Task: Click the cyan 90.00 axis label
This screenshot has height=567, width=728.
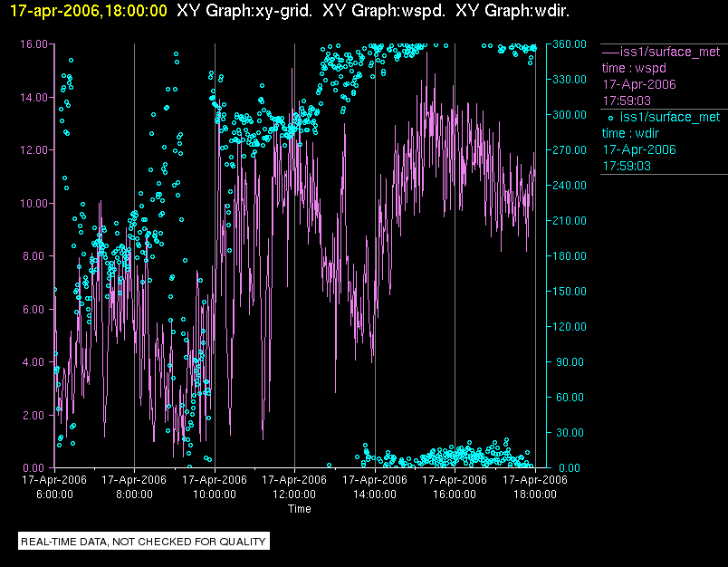Action: point(571,361)
